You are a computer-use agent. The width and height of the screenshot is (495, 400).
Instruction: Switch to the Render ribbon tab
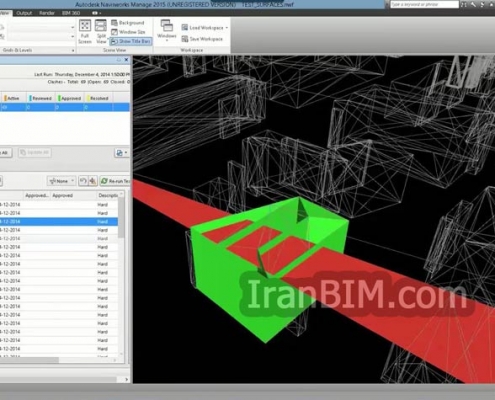click(47, 13)
